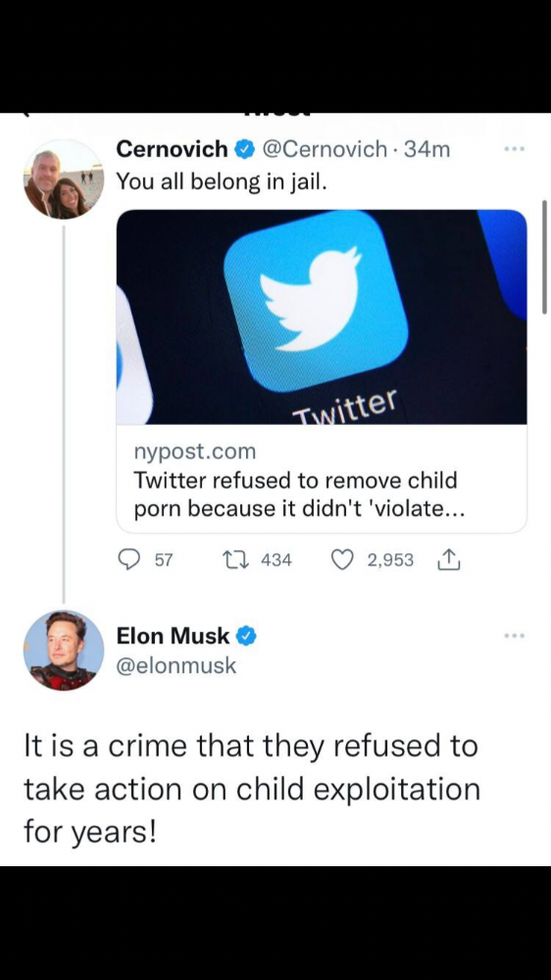Viewport: 551px width, 980px height.
Task: Tap the share upload icon
Action: [450, 560]
